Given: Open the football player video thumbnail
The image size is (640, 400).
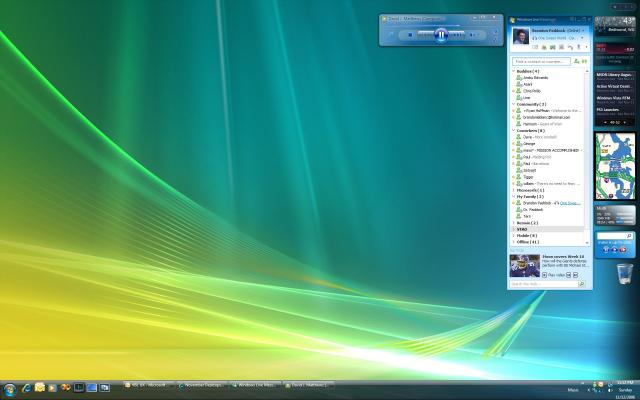Looking at the screenshot, I should (525, 266).
